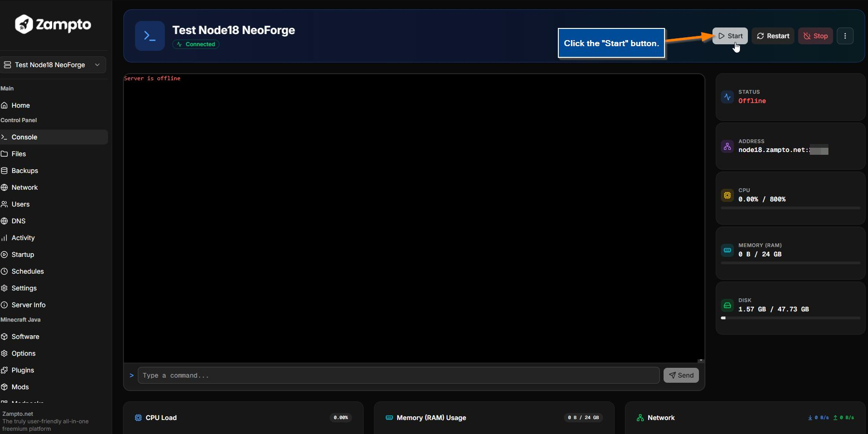
Task: Open Schedules via its clock icon
Action: (4, 271)
